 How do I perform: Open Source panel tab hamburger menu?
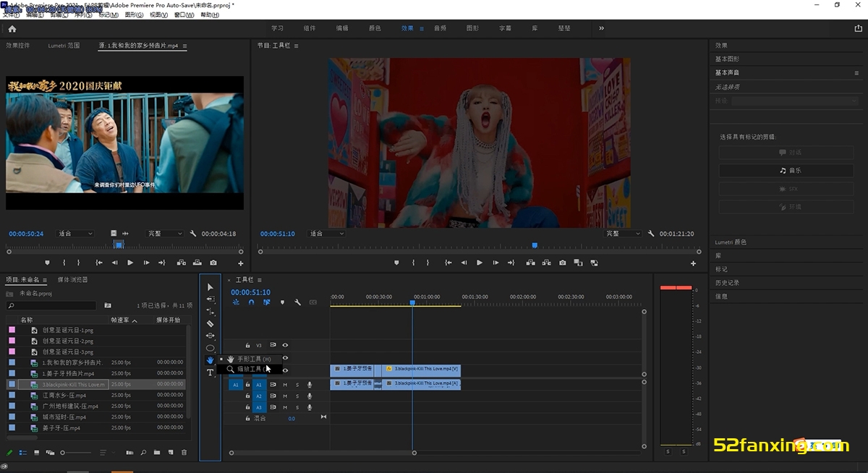click(x=184, y=46)
